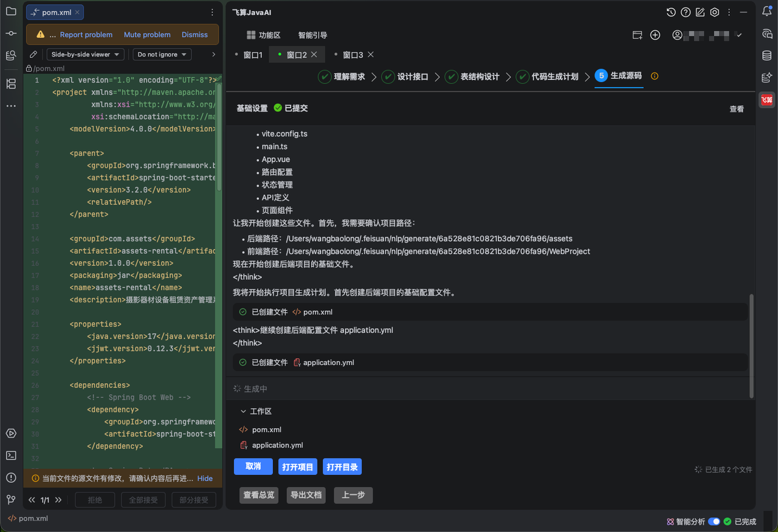Open the hexagon settings icon
This screenshot has width=778, height=532.
coord(715,12)
